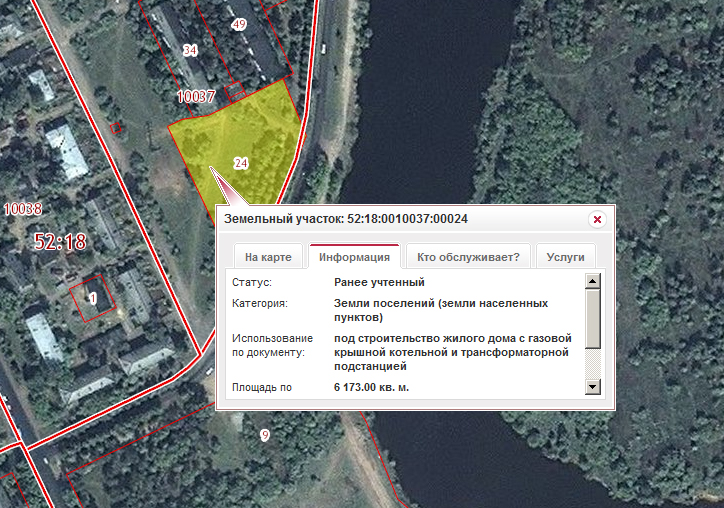Click the popup scrollbar thumb
The image size is (724, 508).
592,319
